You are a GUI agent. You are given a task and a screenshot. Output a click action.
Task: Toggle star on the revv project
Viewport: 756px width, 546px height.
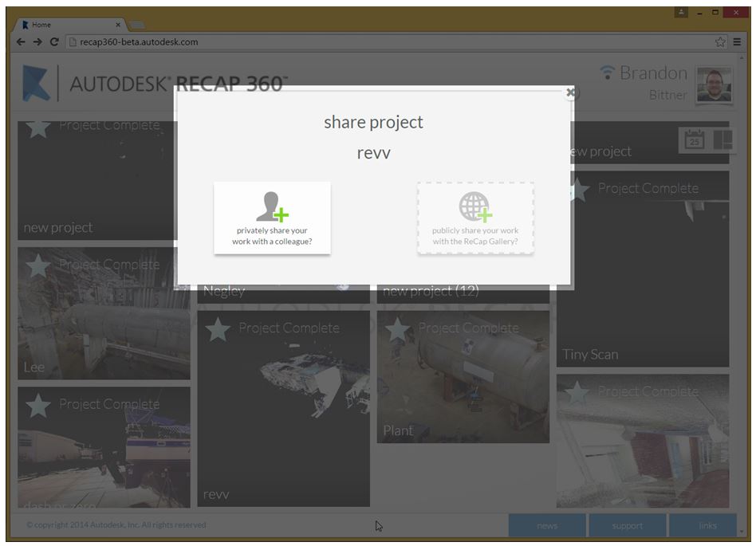[x=218, y=329]
